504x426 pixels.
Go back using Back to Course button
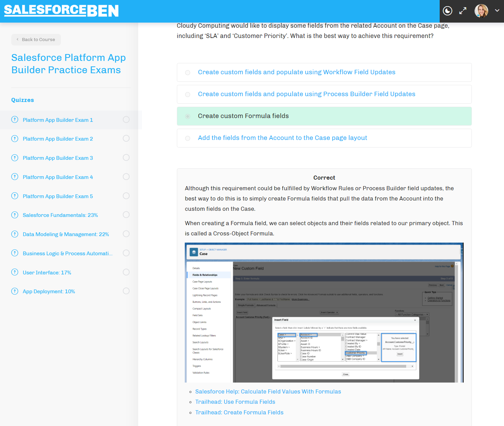coord(36,40)
